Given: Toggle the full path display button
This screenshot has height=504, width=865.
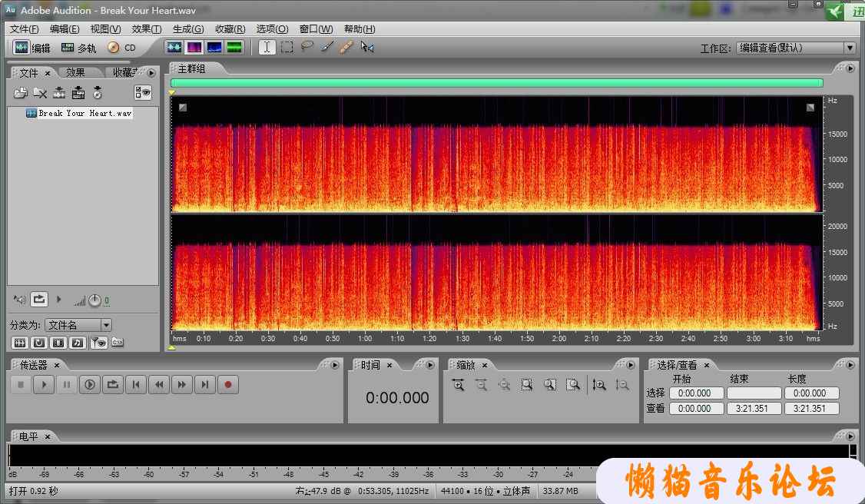Looking at the screenshot, I should [x=118, y=343].
